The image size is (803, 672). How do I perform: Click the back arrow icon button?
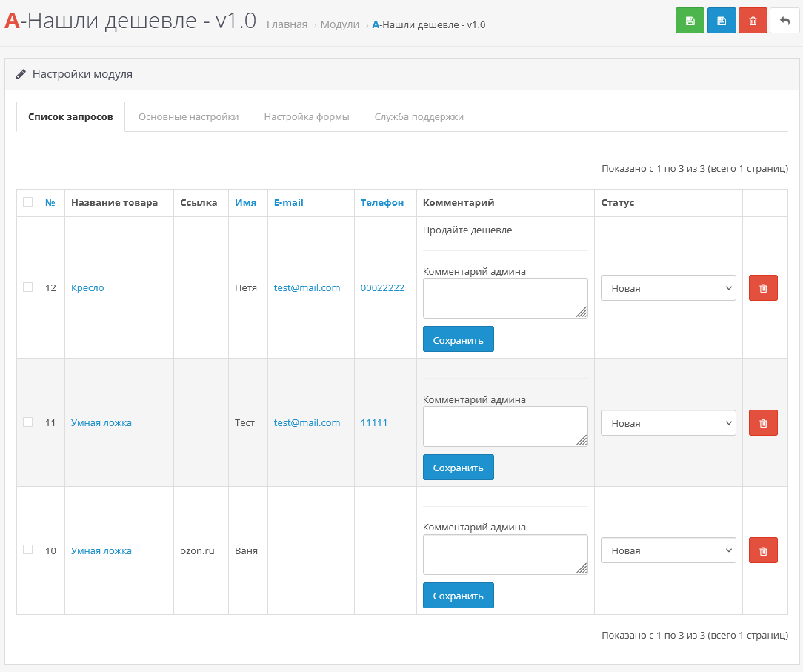point(784,21)
